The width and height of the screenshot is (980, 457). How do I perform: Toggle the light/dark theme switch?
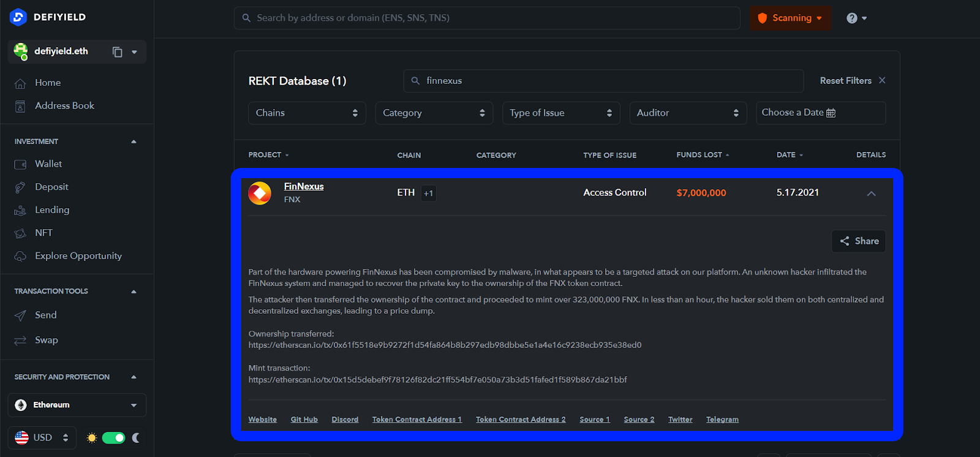click(x=113, y=437)
